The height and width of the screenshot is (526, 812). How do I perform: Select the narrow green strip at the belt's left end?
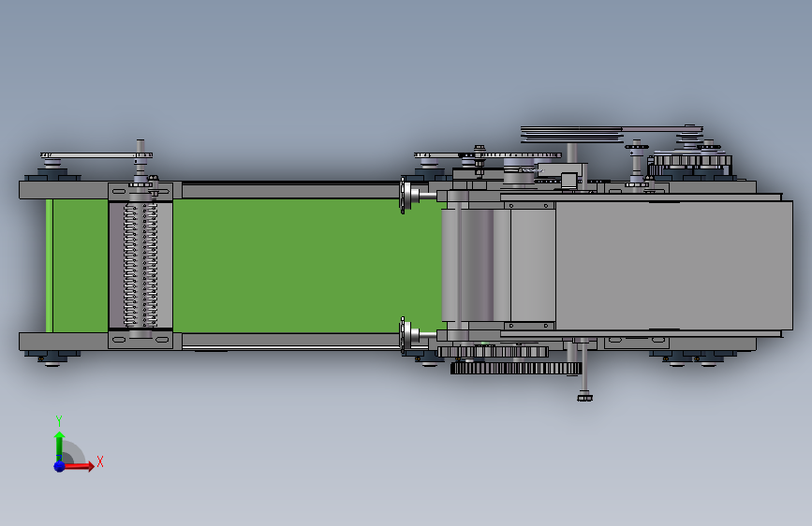click(50, 266)
